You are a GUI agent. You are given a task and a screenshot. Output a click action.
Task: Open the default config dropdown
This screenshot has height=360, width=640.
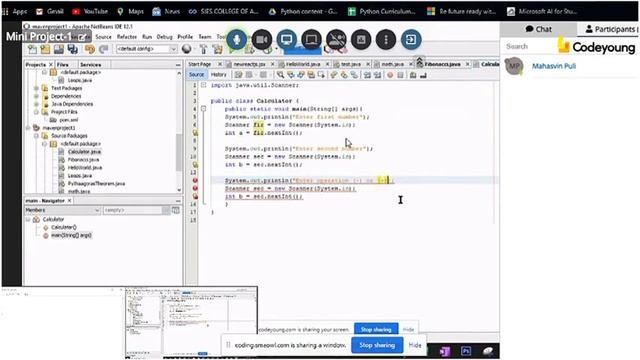coord(147,49)
